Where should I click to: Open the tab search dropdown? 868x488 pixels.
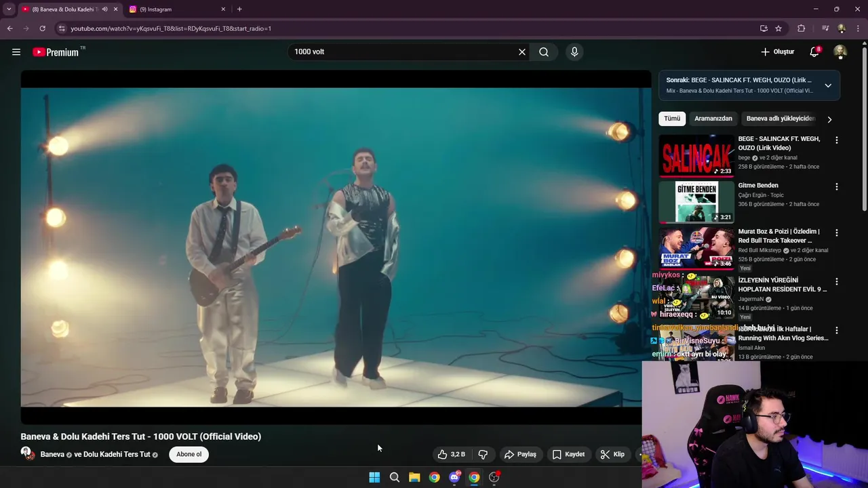click(9, 9)
